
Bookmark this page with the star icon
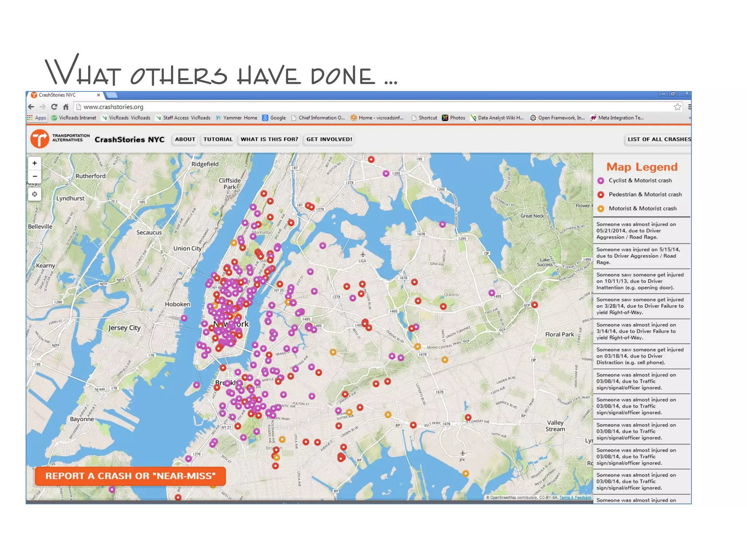677,107
